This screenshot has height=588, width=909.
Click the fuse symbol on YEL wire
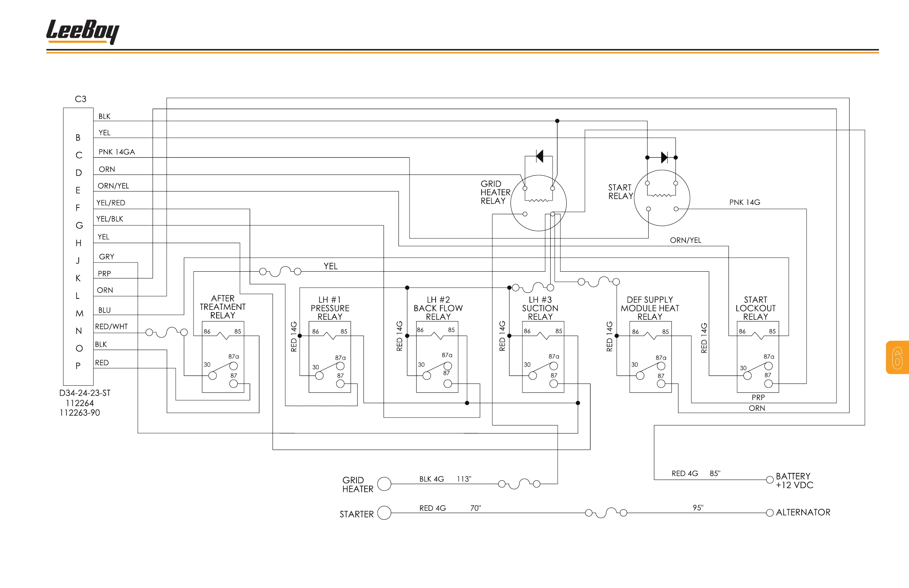(280, 271)
